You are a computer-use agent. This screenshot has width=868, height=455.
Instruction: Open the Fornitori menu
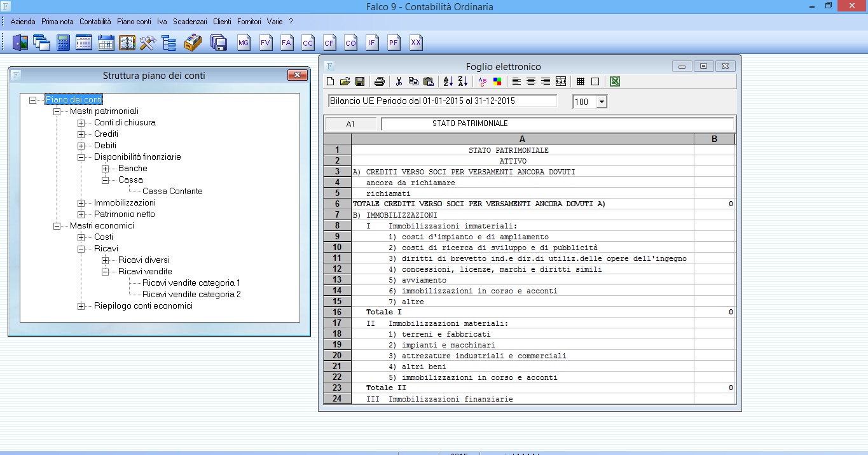point(249,22)
